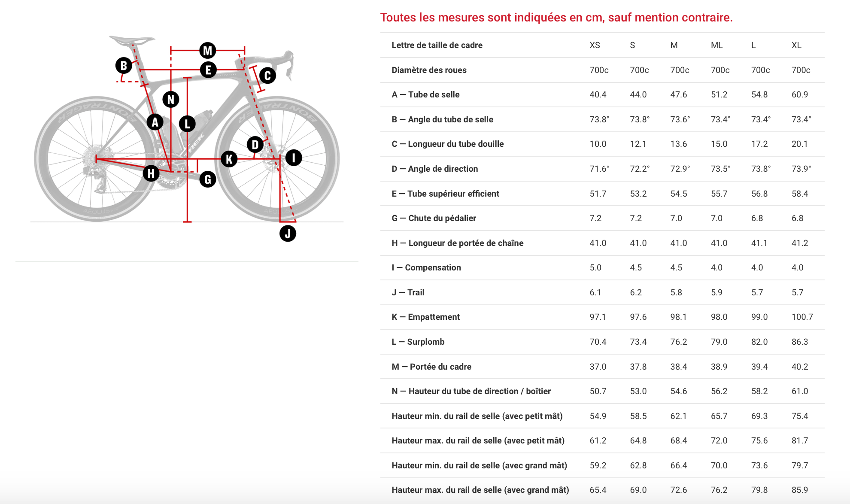Click the G bottom bracket drop marker
Viewport: 850px width, 504px height.
pyautogui.click(x=208, y=179)
